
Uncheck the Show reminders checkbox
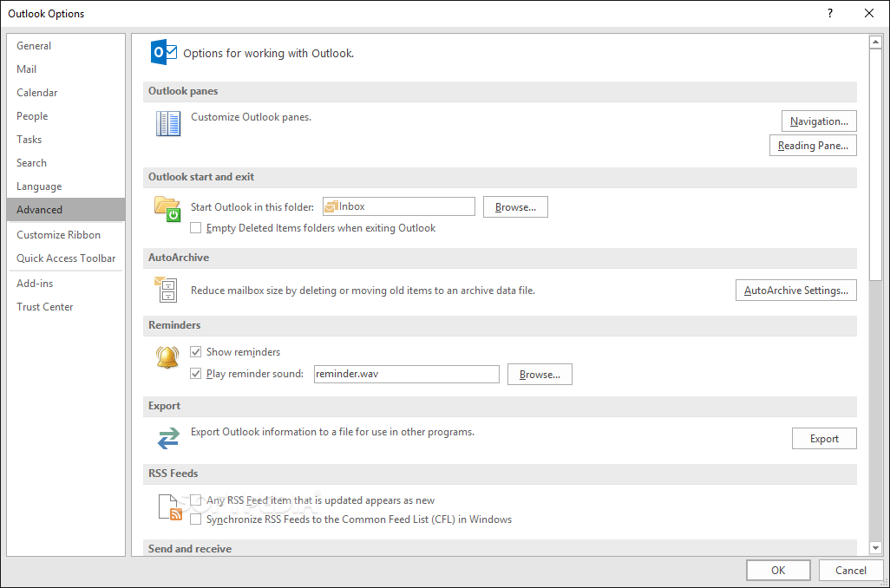pos(196,352)
